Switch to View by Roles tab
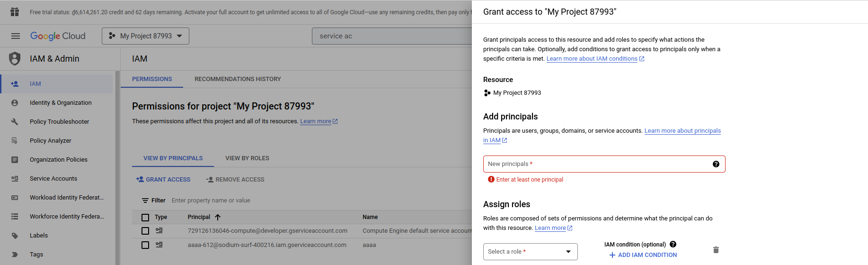The width and height of the screenshot is (868, 265). (247, 158)
